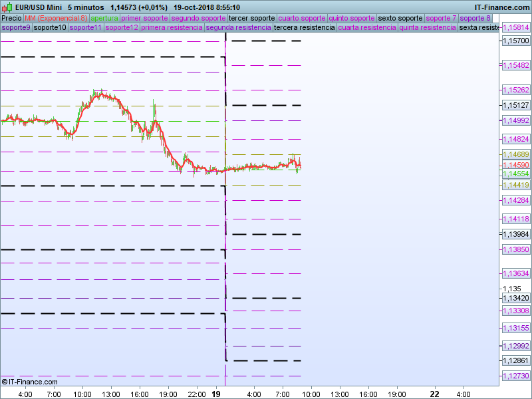The image size is (532, 399).
Task: Click the tercera resistencia label
Action: pos(304,28)
